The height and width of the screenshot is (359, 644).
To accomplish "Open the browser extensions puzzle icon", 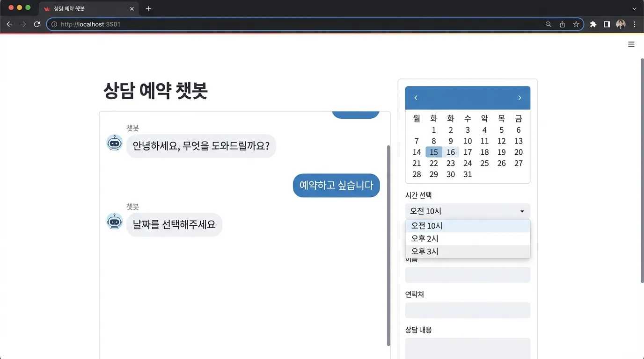I will pyautogui.click(x=593, y=24).
